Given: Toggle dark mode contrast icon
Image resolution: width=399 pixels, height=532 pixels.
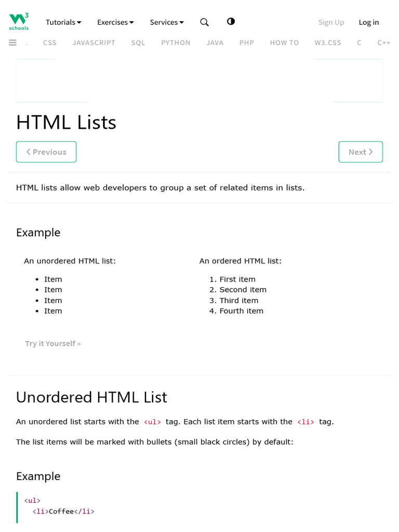Looking at the screenshot, I should point(231,21).
